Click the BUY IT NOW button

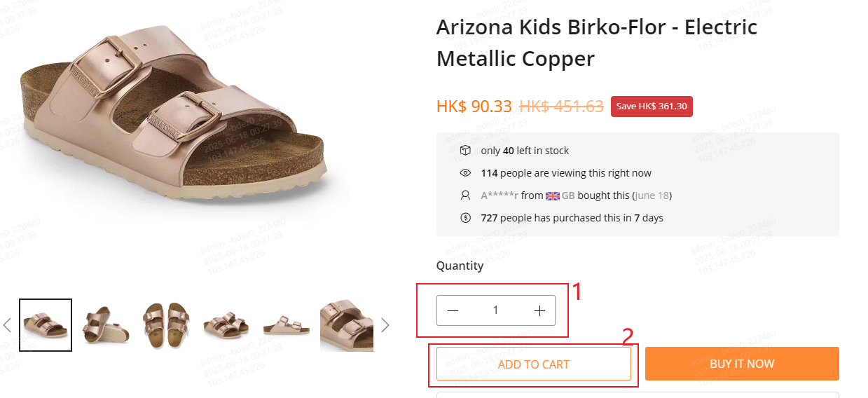point(742,364)
